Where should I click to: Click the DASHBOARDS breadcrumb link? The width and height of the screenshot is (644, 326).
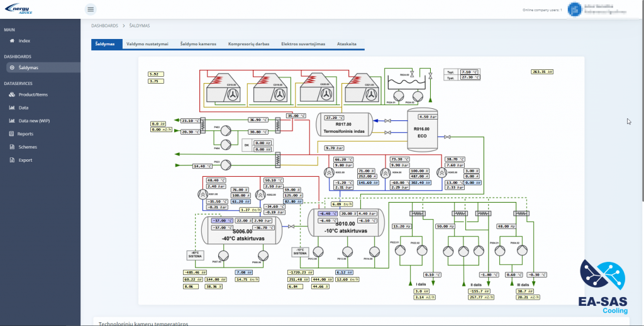coord(105,25)
